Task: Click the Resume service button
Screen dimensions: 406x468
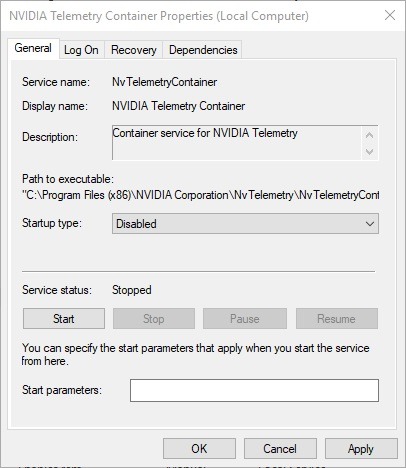Action: 337,319
